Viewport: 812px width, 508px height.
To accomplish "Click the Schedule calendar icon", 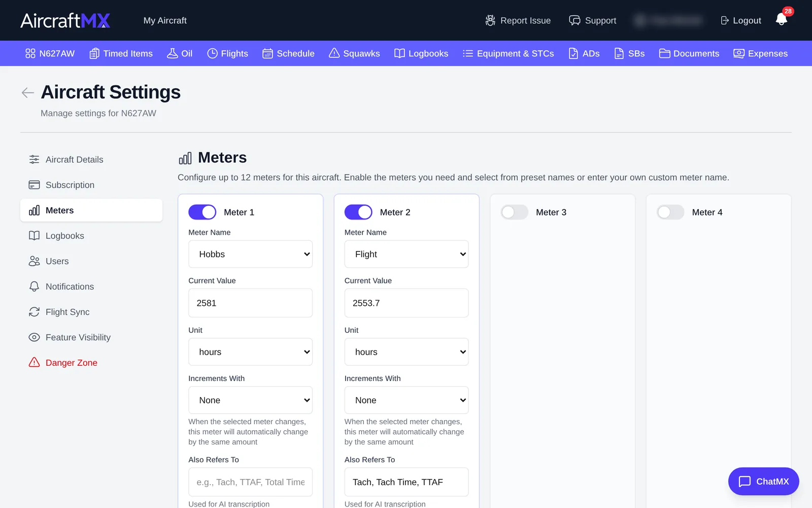I will coord(267,53).
